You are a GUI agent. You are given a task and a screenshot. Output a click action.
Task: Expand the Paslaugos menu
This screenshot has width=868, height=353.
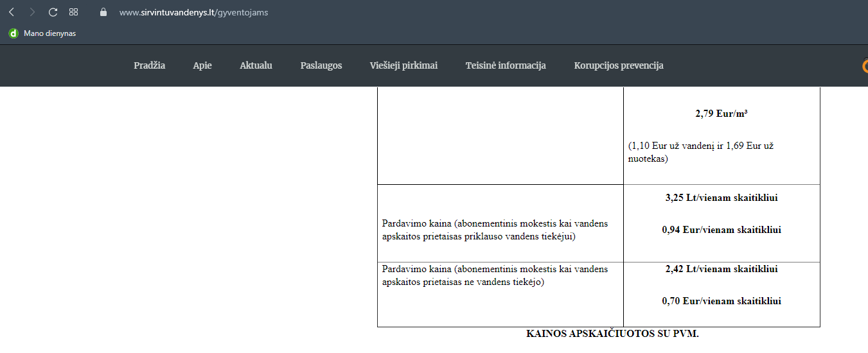click(321, 65)
